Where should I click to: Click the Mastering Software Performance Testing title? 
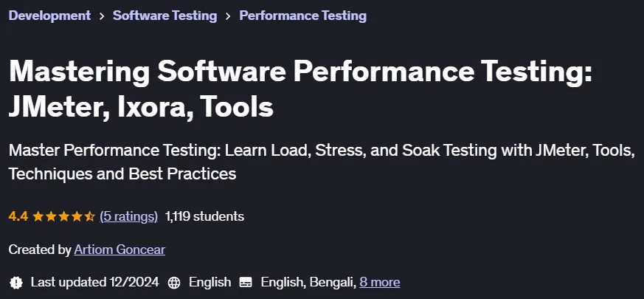pyautogui.click(x=300, y=89)
